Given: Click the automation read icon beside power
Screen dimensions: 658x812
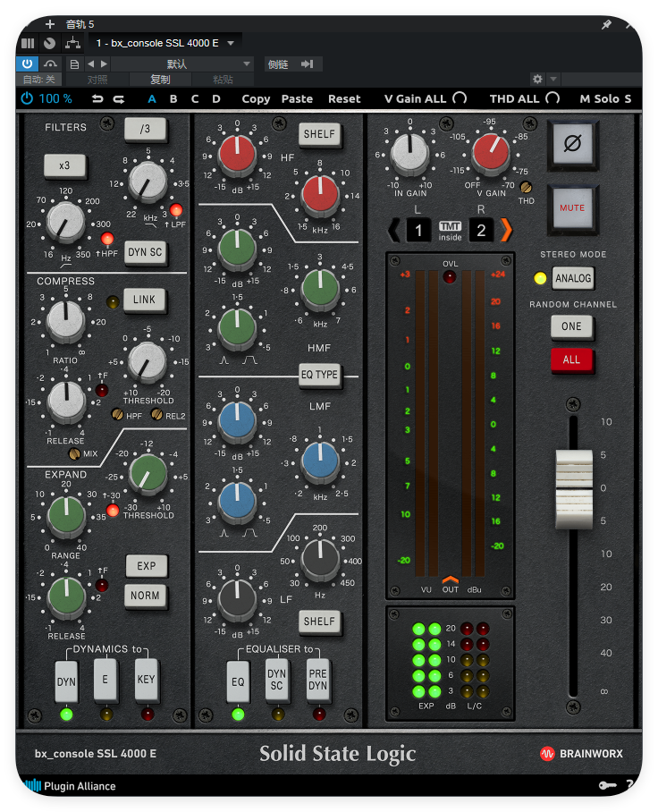Looking at the screenshot, I should (50, 63).
